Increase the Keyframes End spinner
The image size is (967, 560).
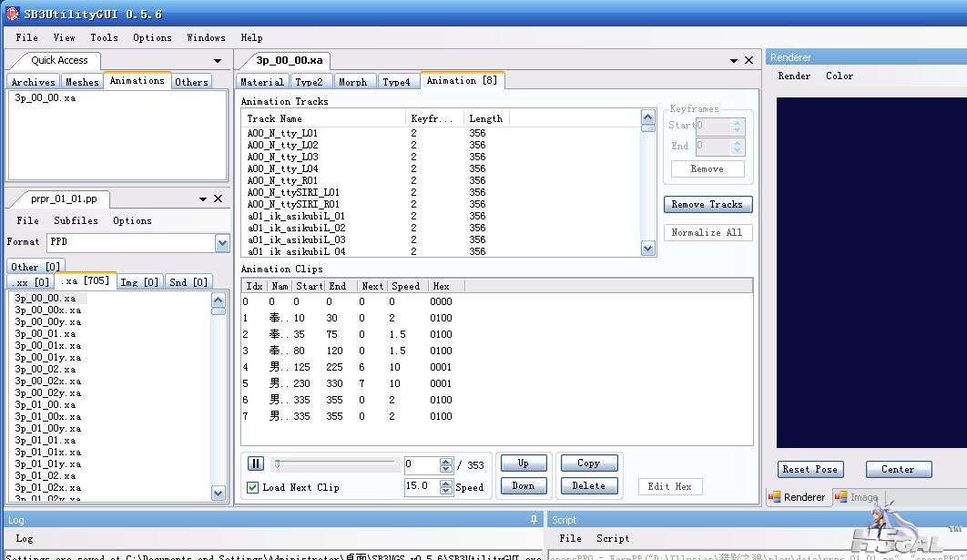coord(737,143)
